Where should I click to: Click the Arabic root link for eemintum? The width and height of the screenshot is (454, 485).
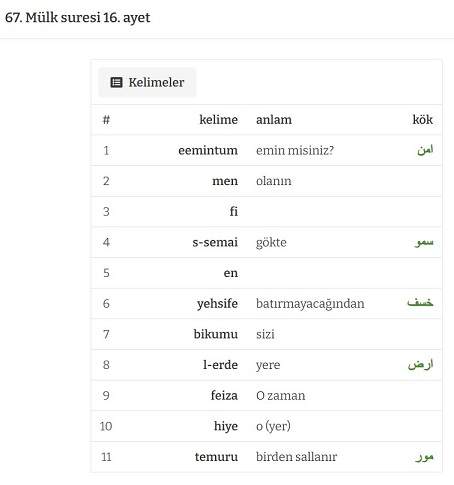(x=425, y=150)
